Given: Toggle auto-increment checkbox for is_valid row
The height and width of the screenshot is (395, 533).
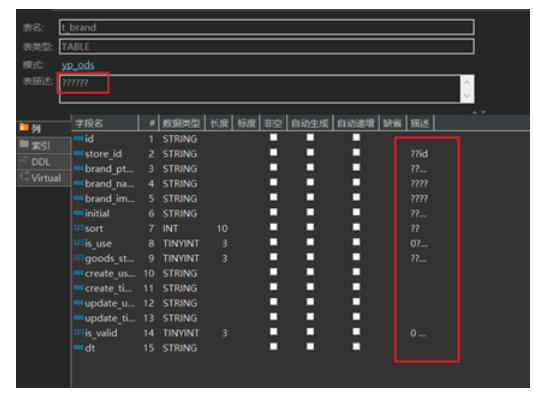Looking at the screenshot, I should click(356, 331).
